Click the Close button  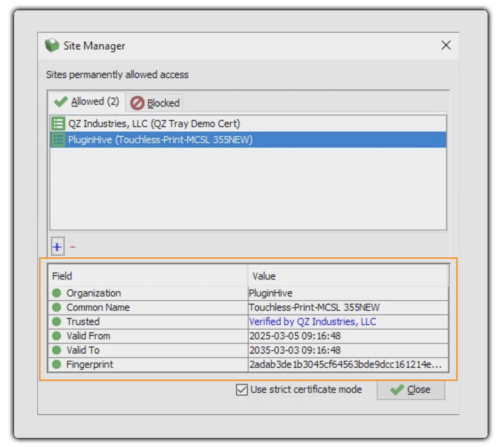(x=411, y=390)
